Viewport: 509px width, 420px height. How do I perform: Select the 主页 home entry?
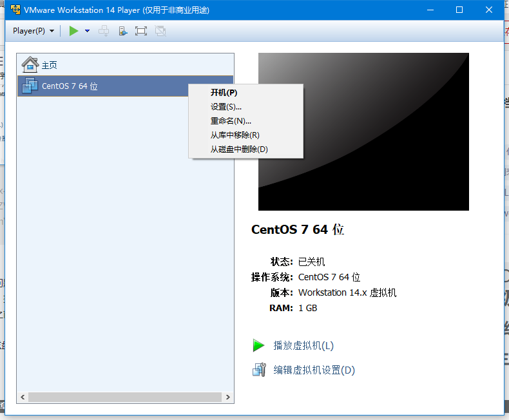(x=125, y=65)
